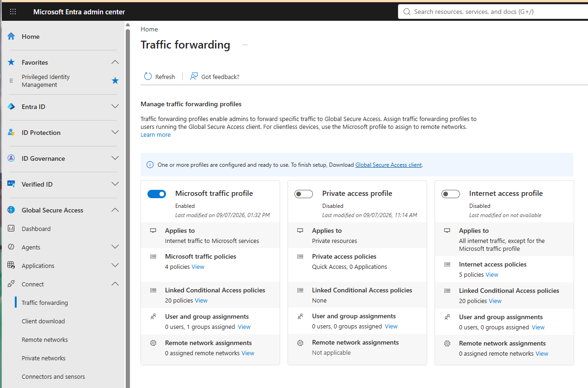
Task: Click the people icon in Private access User and group assignments
Action: tap(300, 316)
